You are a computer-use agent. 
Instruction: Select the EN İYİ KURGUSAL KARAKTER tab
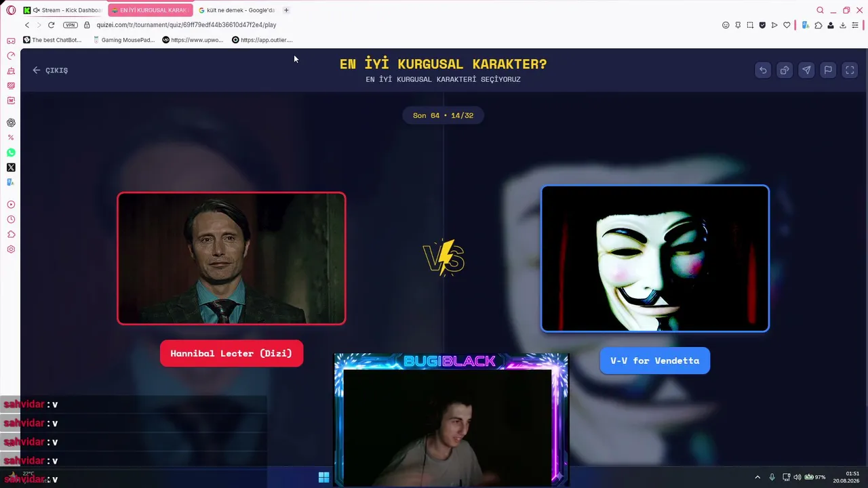click(150, 10)
